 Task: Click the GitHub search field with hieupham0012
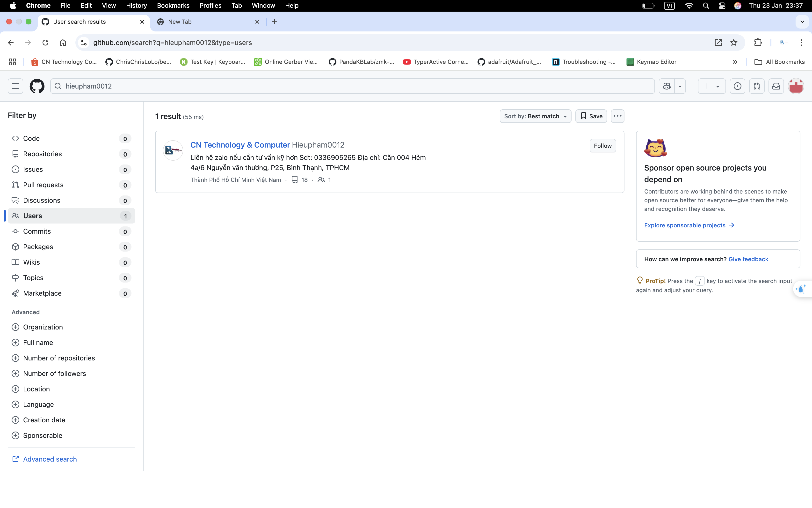(352, 86)
